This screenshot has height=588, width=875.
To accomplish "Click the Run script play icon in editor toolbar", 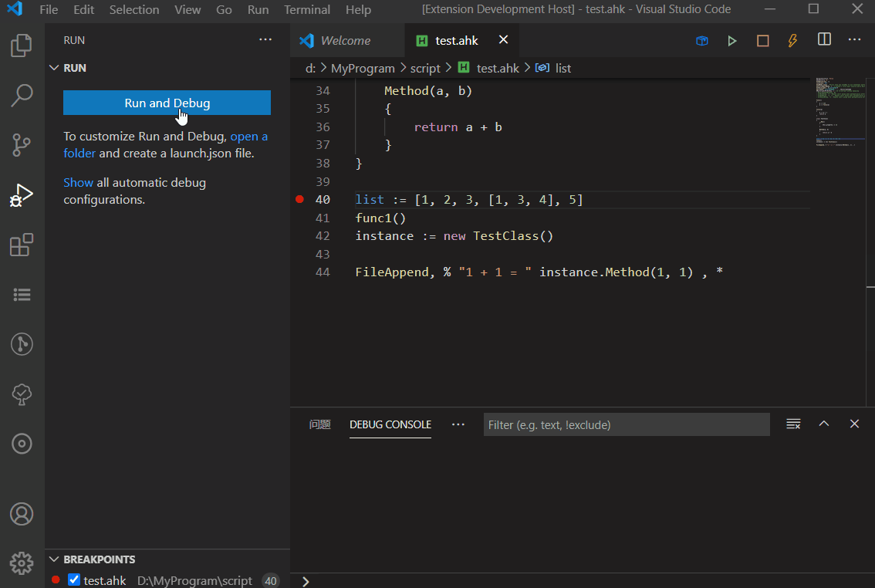I will (732, 41).
